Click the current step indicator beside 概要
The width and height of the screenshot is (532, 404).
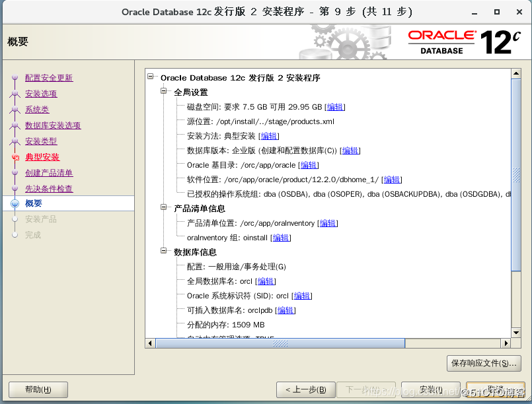(x=15, y=203)
